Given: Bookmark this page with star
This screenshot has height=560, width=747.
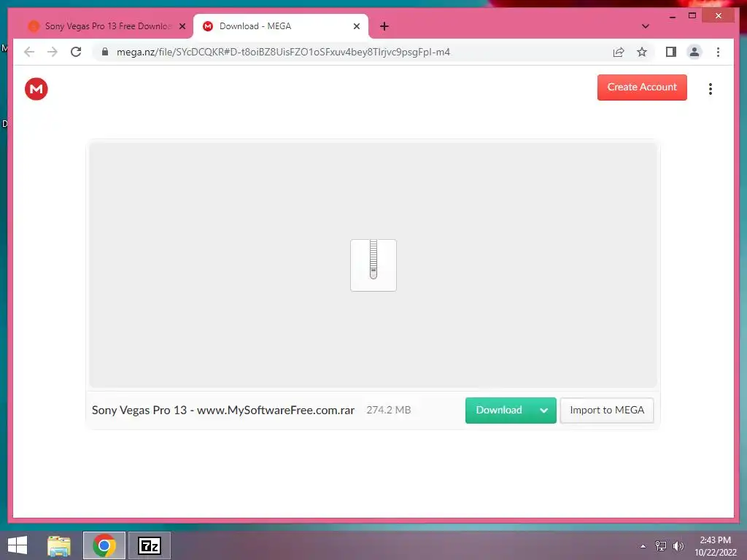Looking at the screenshot, I should click(x=642, y=52).
